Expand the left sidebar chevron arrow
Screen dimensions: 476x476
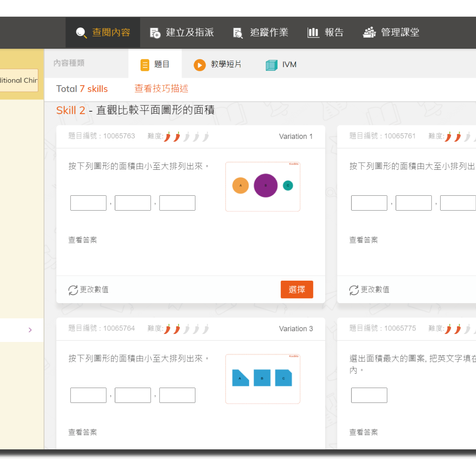pos(30,330)
